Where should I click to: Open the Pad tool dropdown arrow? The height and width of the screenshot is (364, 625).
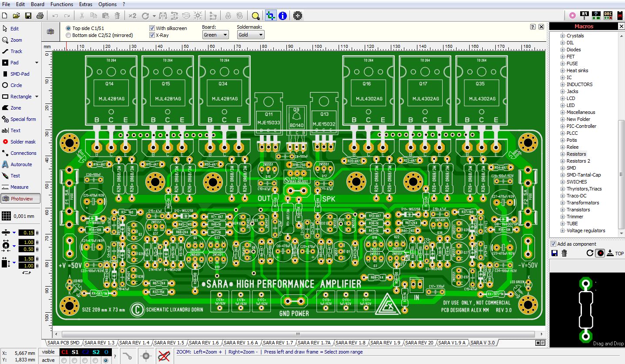click(37, 63)
